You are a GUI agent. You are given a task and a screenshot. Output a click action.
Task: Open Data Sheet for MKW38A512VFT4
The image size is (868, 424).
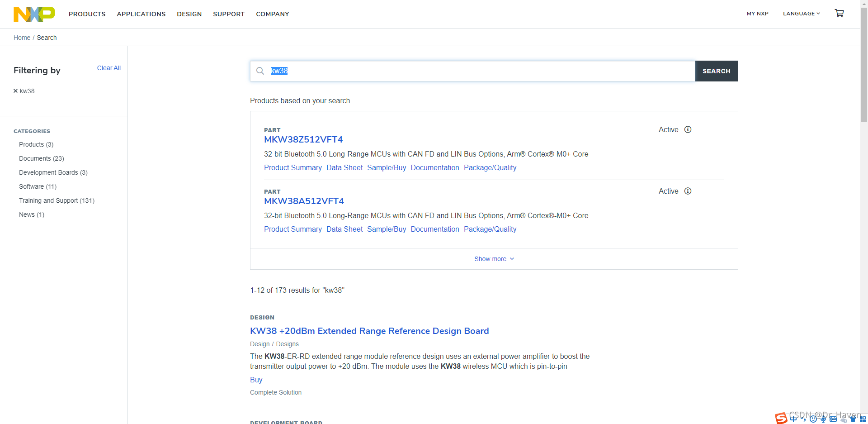[x=344, y=229]
